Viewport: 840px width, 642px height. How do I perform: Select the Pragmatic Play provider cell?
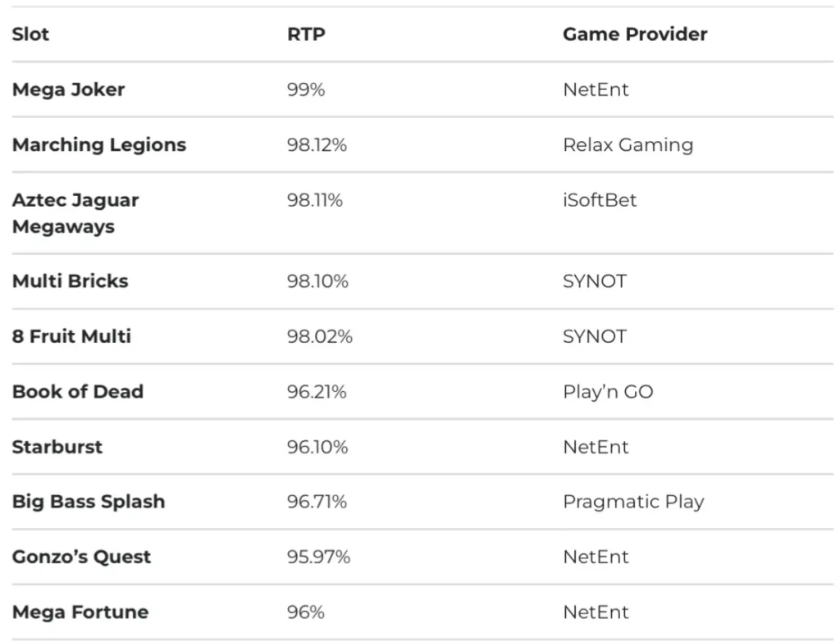coord(632,502)
